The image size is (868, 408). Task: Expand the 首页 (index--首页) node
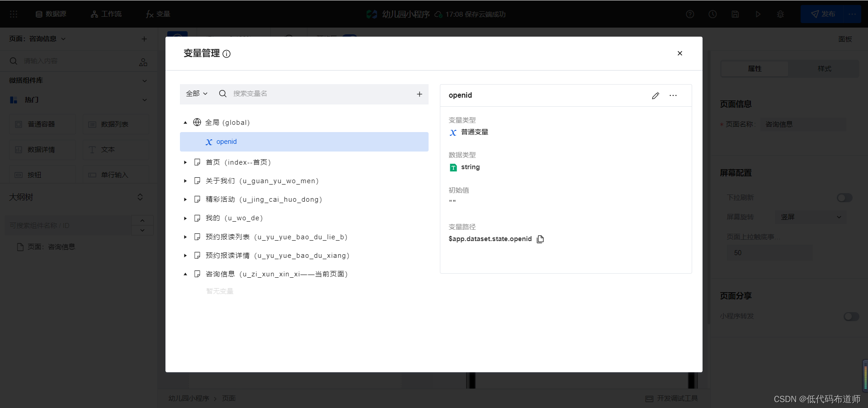click(x=185, y=162)
